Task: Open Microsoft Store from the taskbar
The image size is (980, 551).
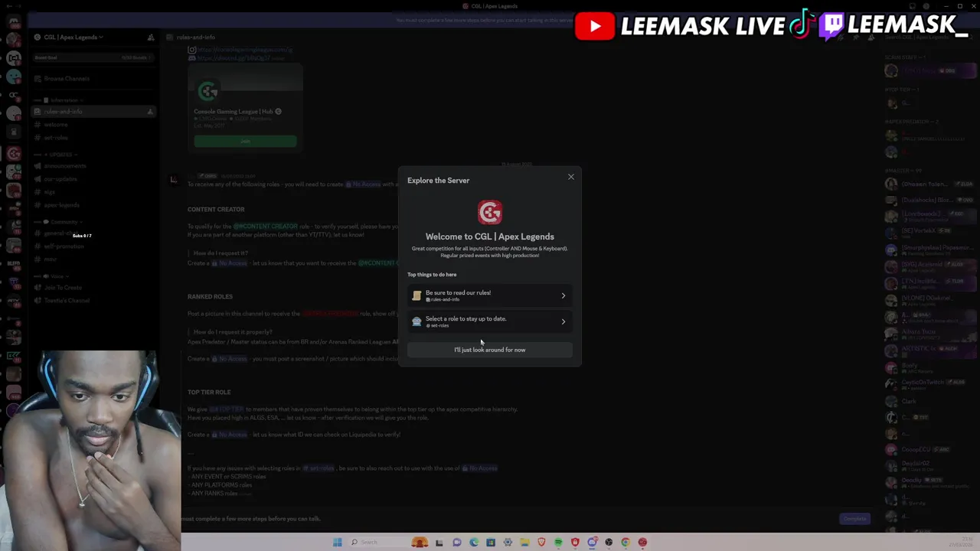Action: (x=491, y=543)
